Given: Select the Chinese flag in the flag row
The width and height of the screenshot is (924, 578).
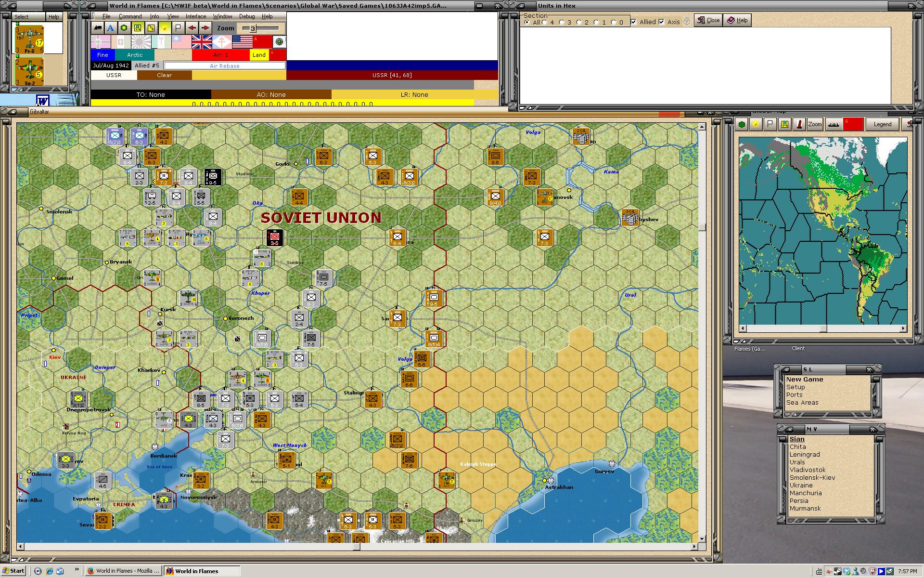Looking at the screenshot, I should point(181,42).
